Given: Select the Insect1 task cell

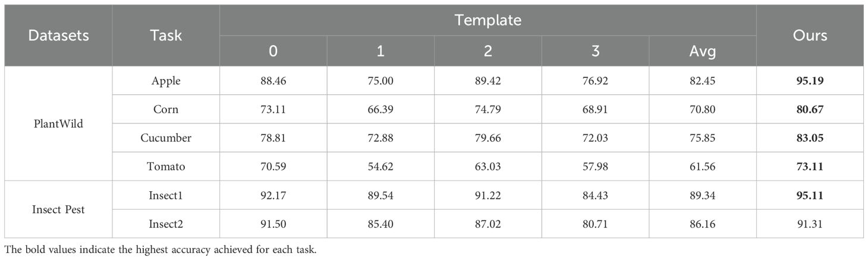Looking at the screenshot, I should [166, 195].
